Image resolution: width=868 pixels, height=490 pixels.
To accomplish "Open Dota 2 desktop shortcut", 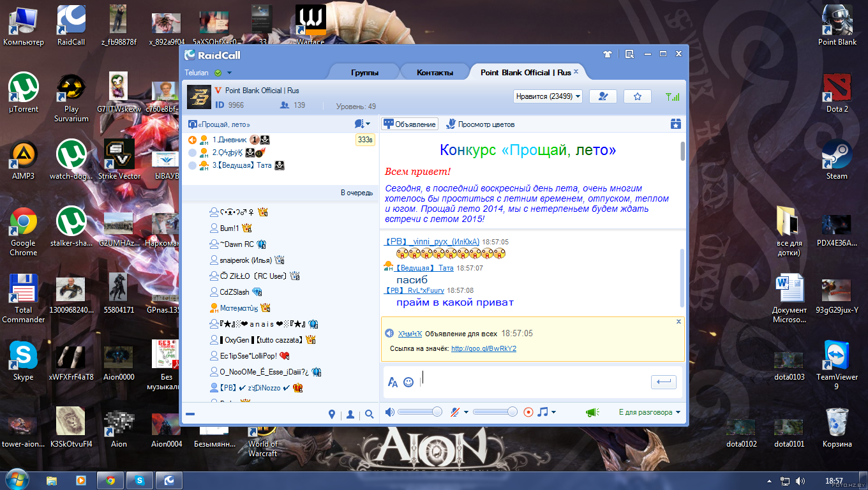I will [x=837, y=93].
